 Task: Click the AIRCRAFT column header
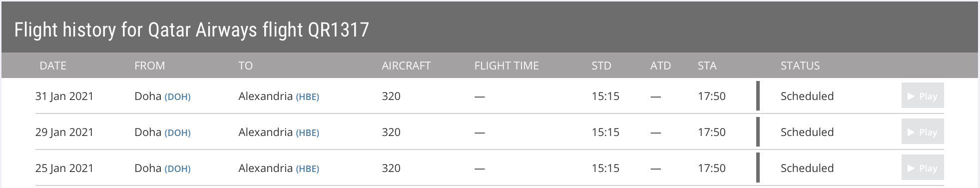click(x=406, y=65)
